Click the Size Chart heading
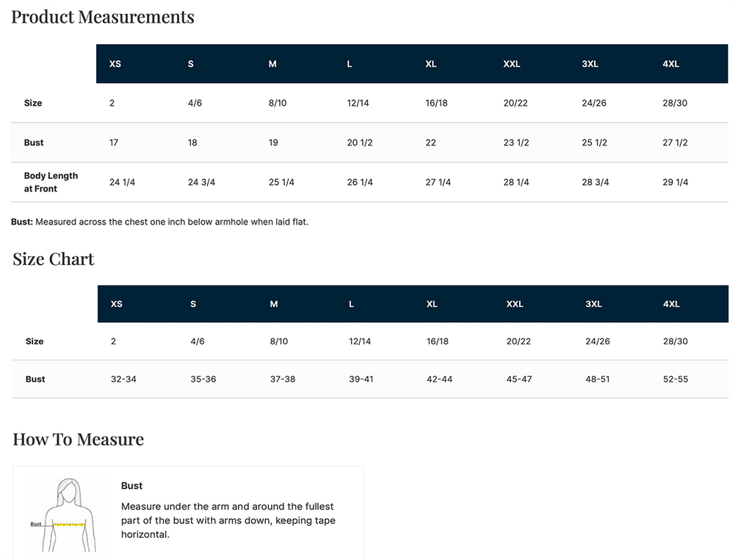 tap(53, 259)
